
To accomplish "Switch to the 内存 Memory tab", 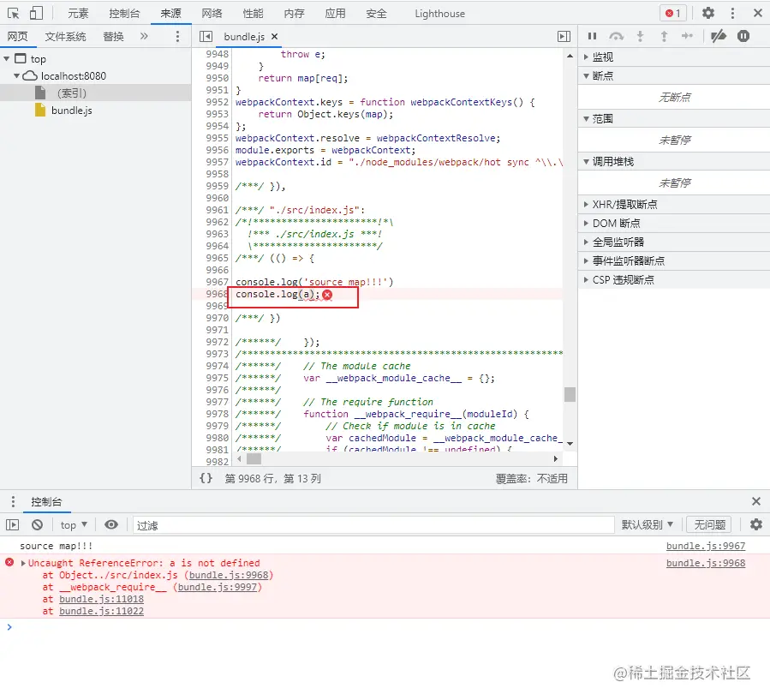I will 294,13.
